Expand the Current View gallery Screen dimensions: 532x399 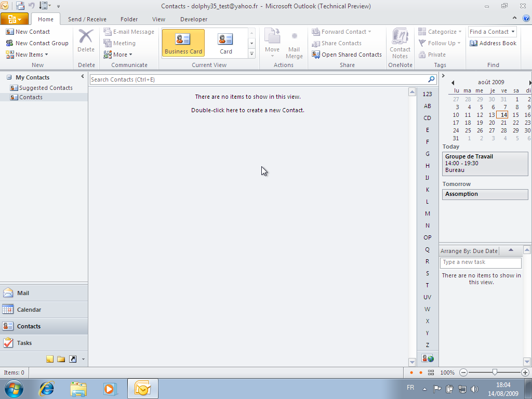point(252,54)
